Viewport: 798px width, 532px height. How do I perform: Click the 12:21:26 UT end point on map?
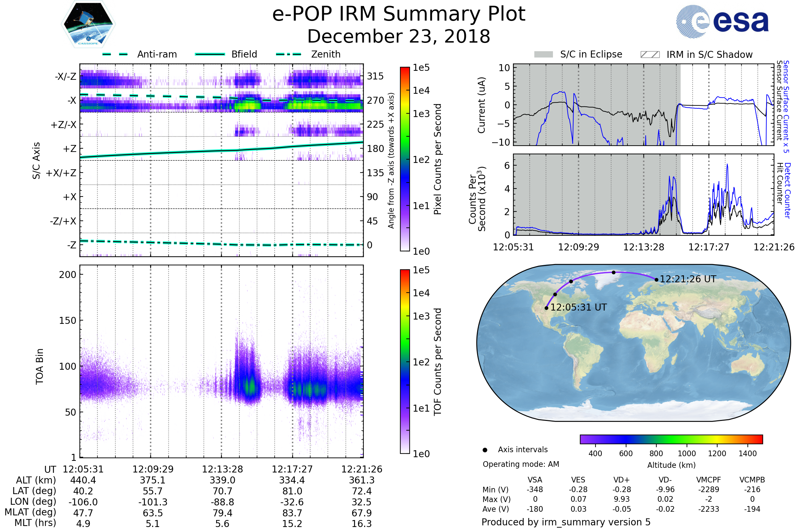tap(656, 280)
